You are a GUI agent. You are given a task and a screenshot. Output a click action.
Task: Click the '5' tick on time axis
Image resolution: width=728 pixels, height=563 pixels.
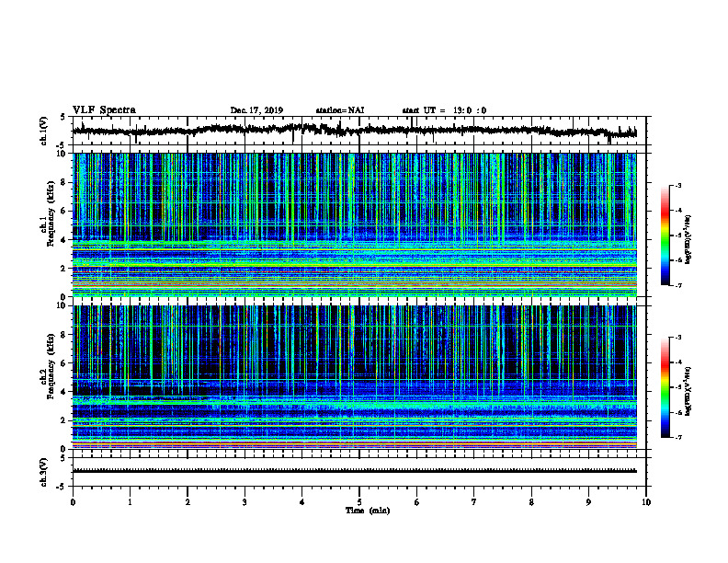[359, 502]
